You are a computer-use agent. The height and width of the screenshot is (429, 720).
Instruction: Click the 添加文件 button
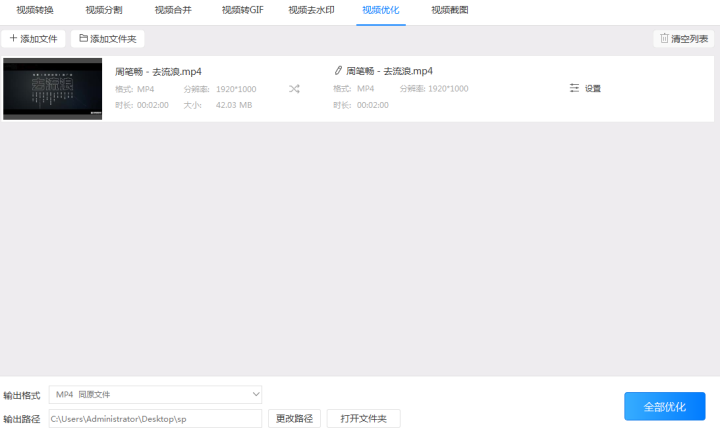point(33,39)
